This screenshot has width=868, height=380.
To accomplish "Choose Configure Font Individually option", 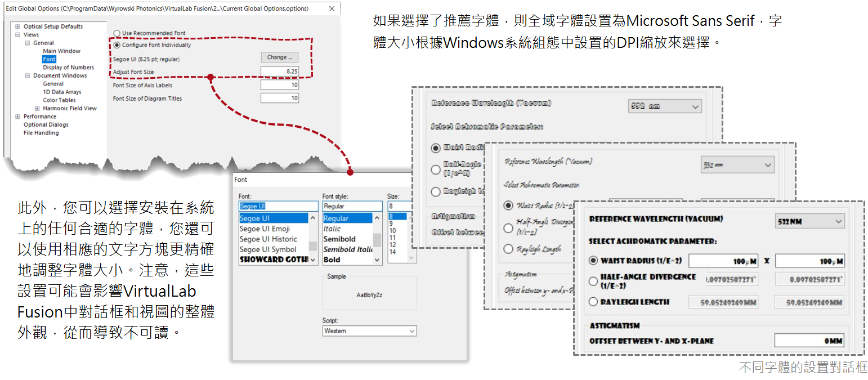I will coord(117,45).
